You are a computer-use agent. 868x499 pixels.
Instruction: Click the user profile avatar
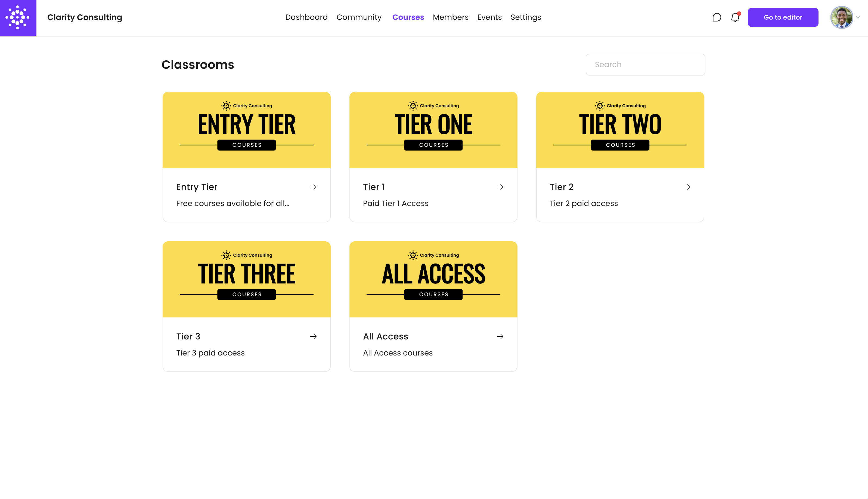tap(841, 17)
